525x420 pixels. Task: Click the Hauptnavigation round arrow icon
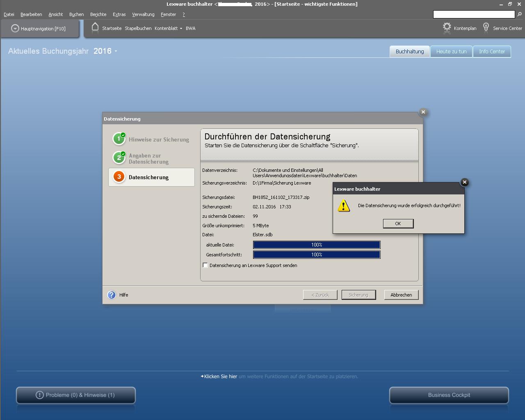click(15, 28)
